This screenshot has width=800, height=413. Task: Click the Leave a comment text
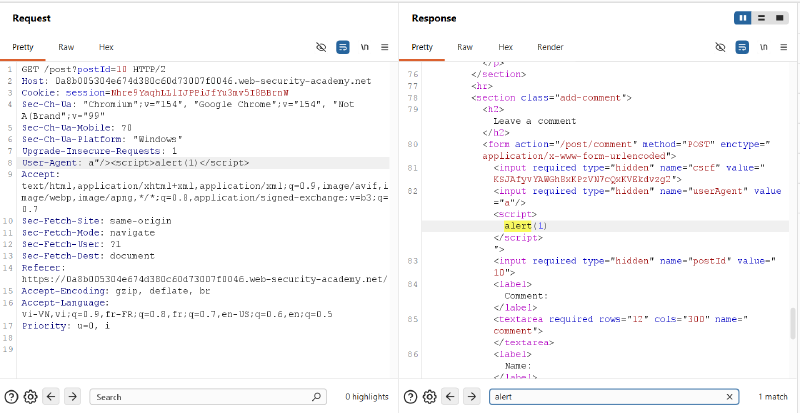[535, 121]
